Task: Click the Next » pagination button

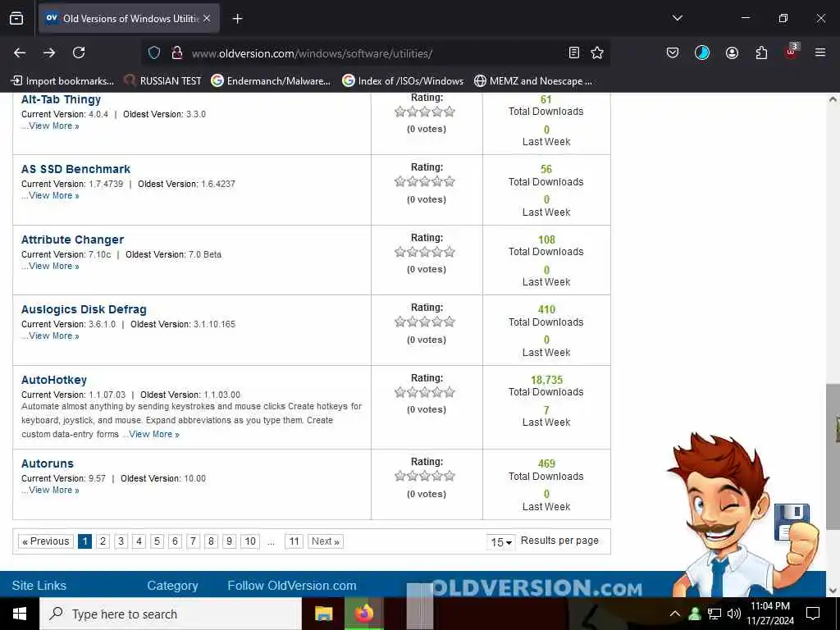Action: (x=326, y=541)
